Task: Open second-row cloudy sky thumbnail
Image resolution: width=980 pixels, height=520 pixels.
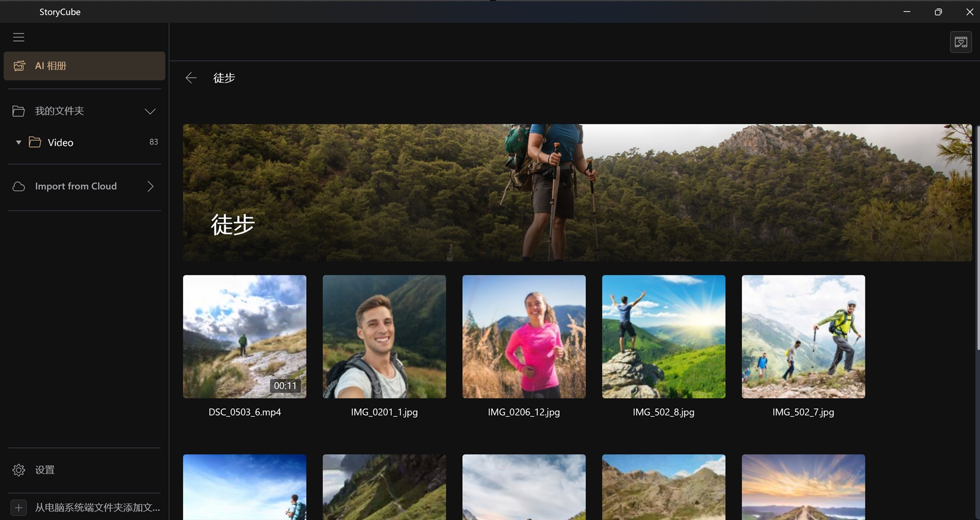Action: click(524, 487)
